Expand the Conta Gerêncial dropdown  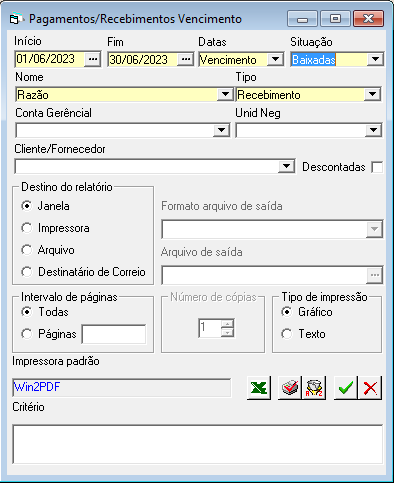pyautogui.click(x=221, y=130)
